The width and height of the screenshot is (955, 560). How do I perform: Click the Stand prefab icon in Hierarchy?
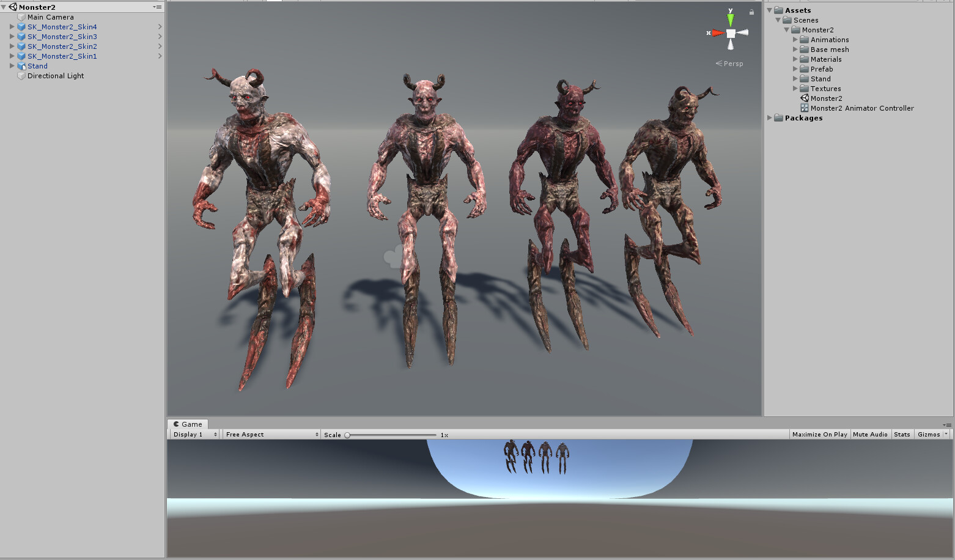(x=23, y=65)
